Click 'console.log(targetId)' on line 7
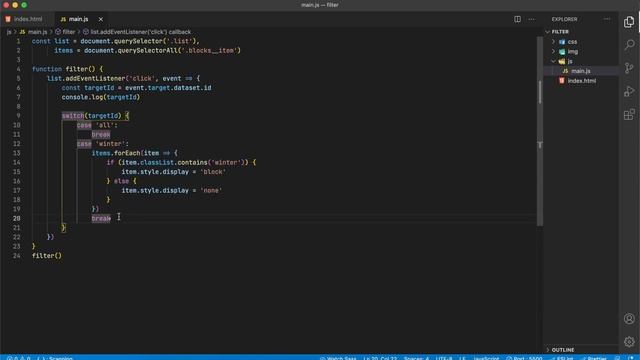This screenshot has width=640, height=360. pos(101,97)
